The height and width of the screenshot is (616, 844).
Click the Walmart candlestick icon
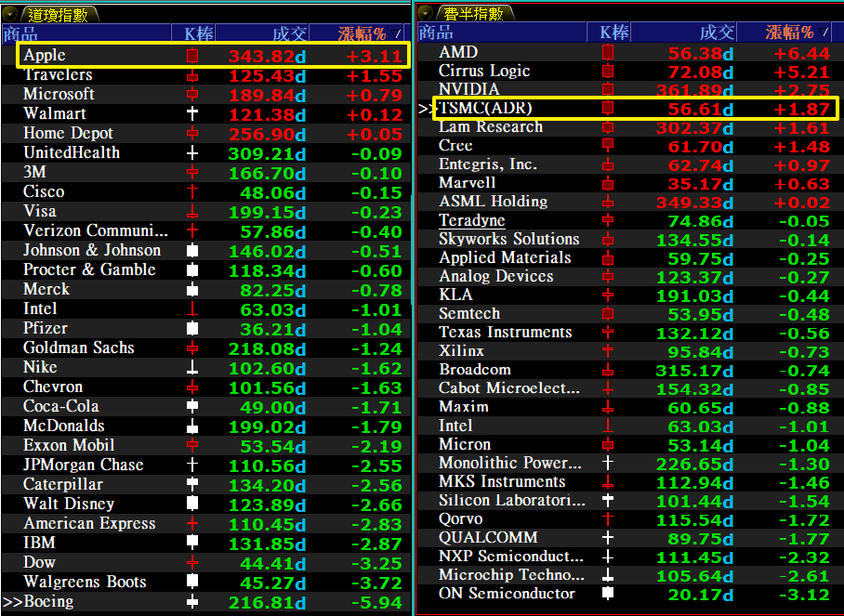coord(192,114)
